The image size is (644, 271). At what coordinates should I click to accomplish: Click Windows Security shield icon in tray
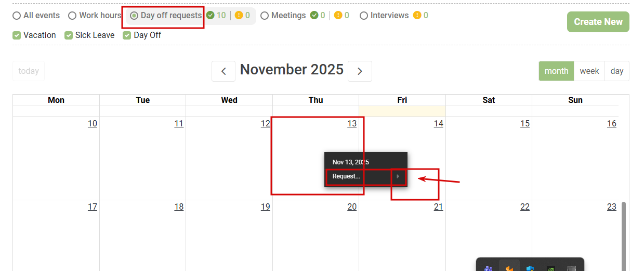coord(530,268)
